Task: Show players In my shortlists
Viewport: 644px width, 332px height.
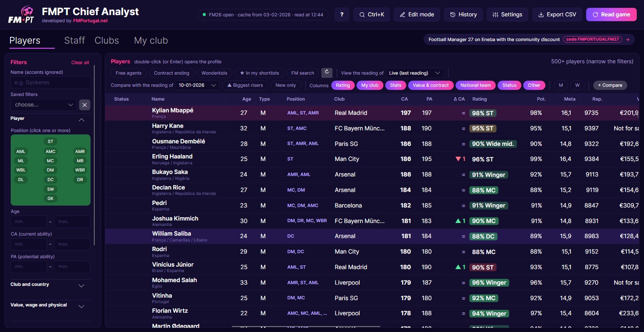Action: tap(260, 73)
